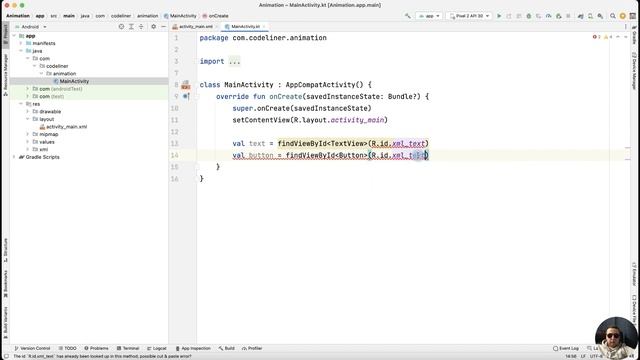640x360 pixels.
Task: Open the Structure side tab
Action: (5, 250)
